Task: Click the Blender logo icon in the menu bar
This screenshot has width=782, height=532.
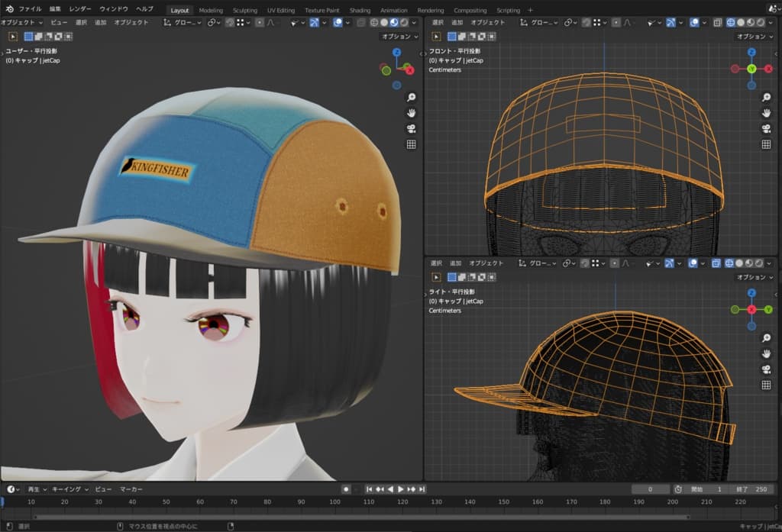Action: (9, 9)
